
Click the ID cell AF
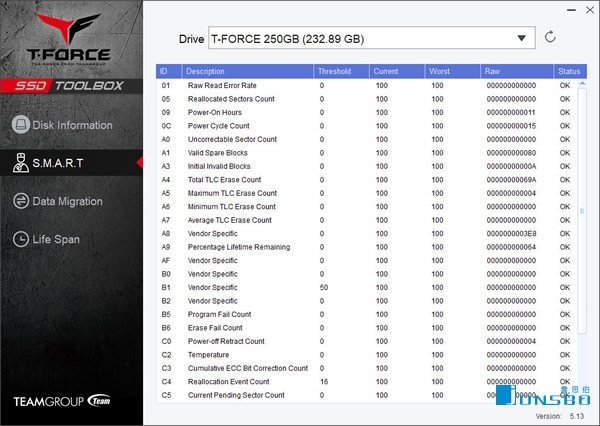pyautogui.click(x=166, y=260)
